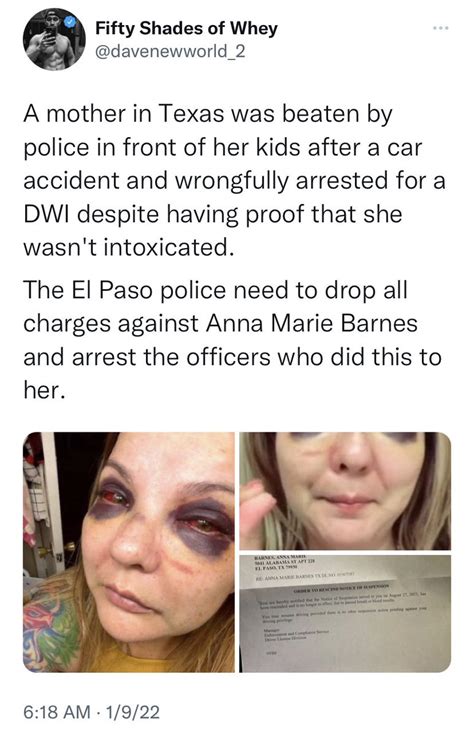Open the top-right photo of lower face

pyautogui.click(x=345, y=490)
